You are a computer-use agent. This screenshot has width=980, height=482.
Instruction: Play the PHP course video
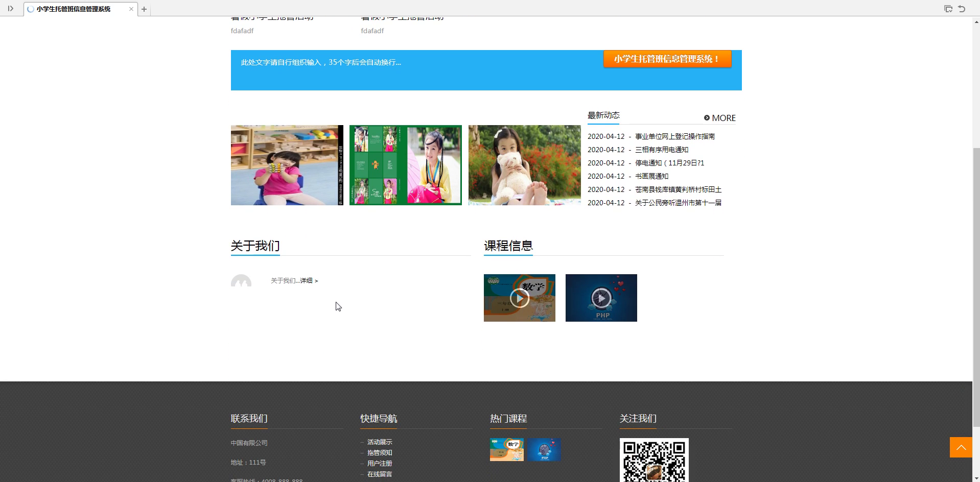[601, 298]
